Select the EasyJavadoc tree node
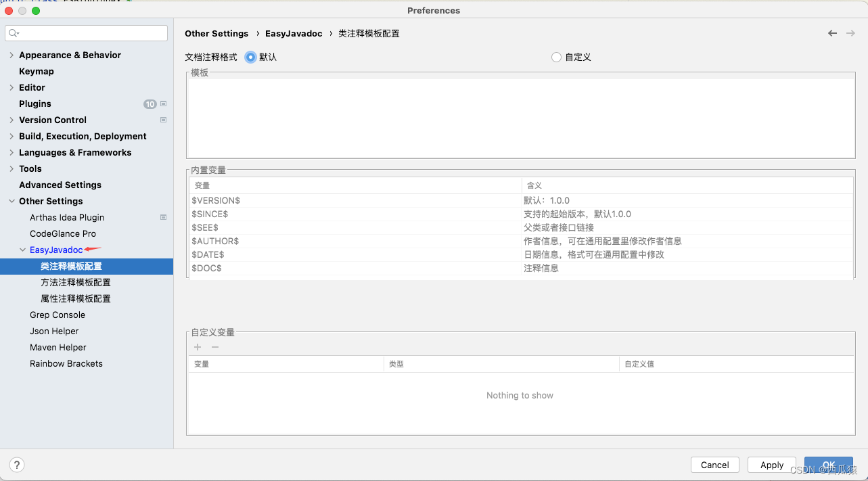The image size is (868, 481). pyautogui.click(x=56, y=250)
